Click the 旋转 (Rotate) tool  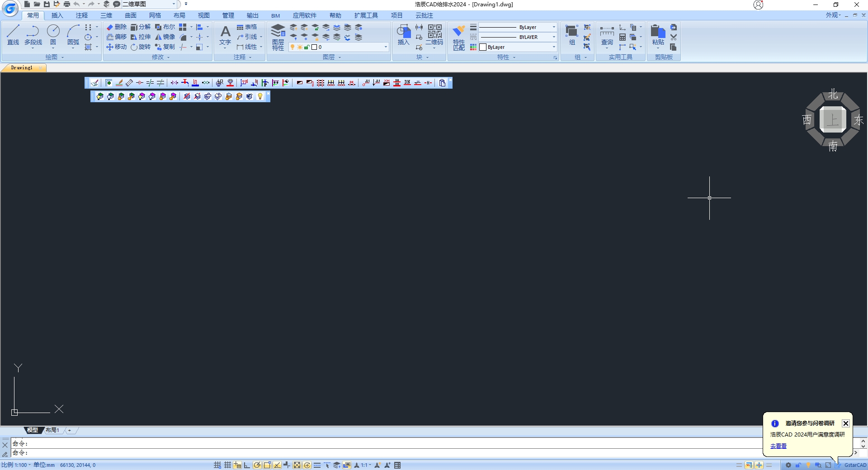[x=141, y=47]
